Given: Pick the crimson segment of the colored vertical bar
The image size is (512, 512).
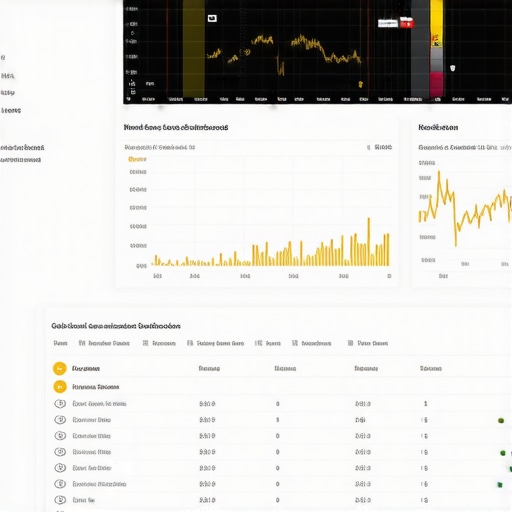Looking at the screenshot, I should pos(436,85).
